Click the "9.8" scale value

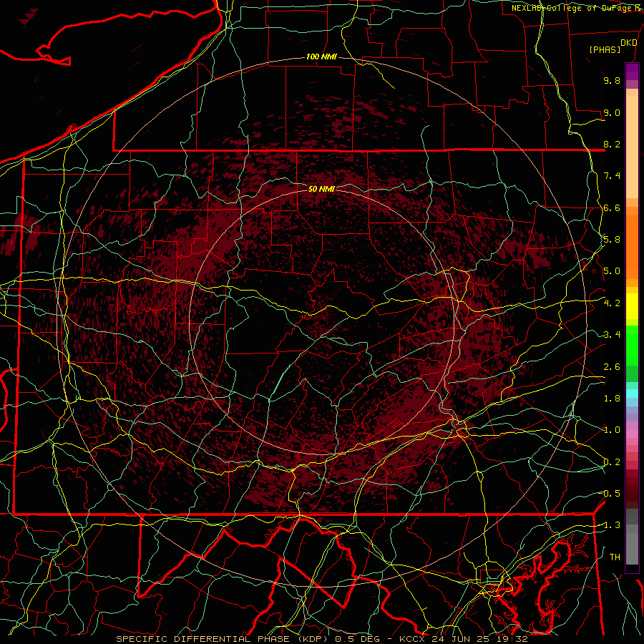click(612, 80)
